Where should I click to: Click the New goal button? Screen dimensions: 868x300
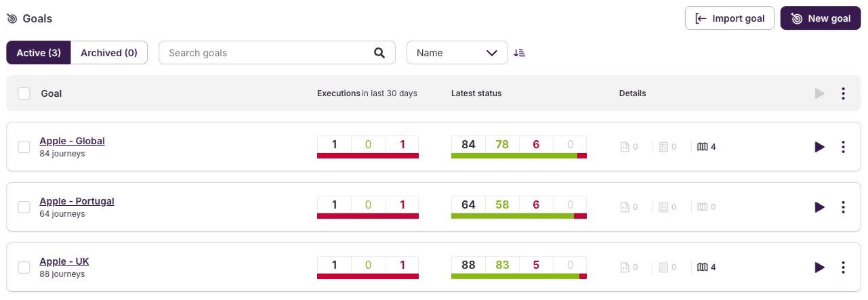(821, 18)
